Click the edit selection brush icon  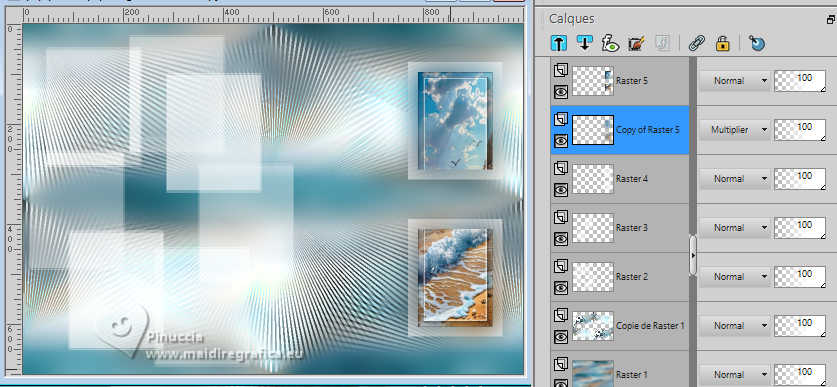[635, 43]
